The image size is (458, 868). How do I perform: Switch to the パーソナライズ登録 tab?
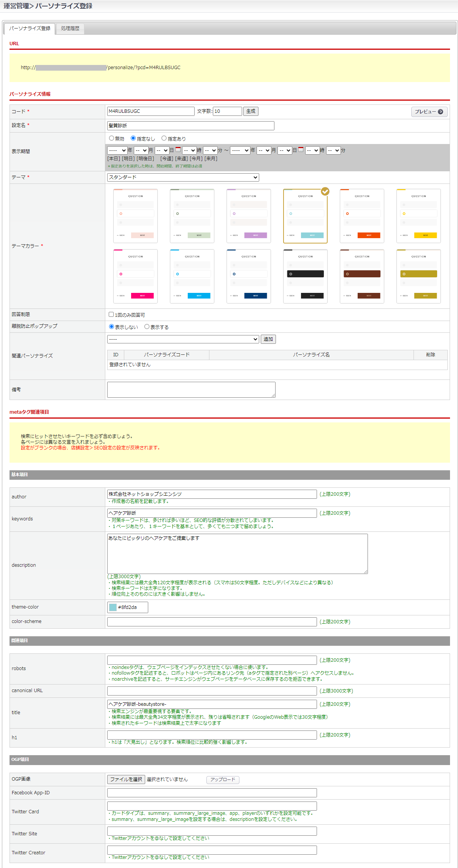[30, 28]
